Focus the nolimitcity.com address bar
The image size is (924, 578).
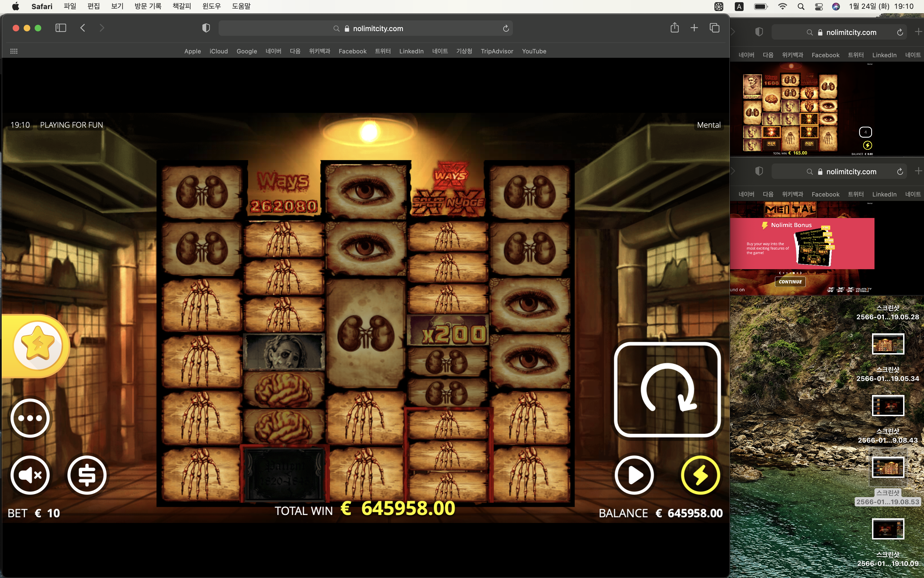pos(365,28)
